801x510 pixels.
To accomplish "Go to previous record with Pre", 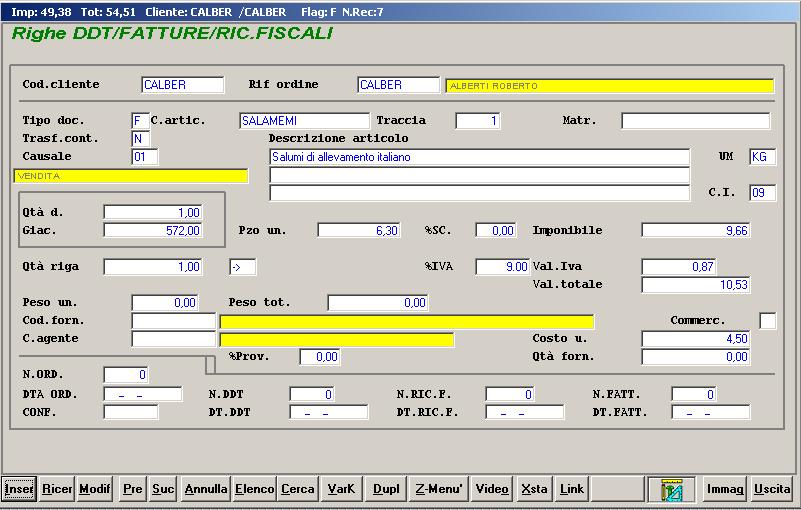I will pyautogui.click(x=132, y=489).
